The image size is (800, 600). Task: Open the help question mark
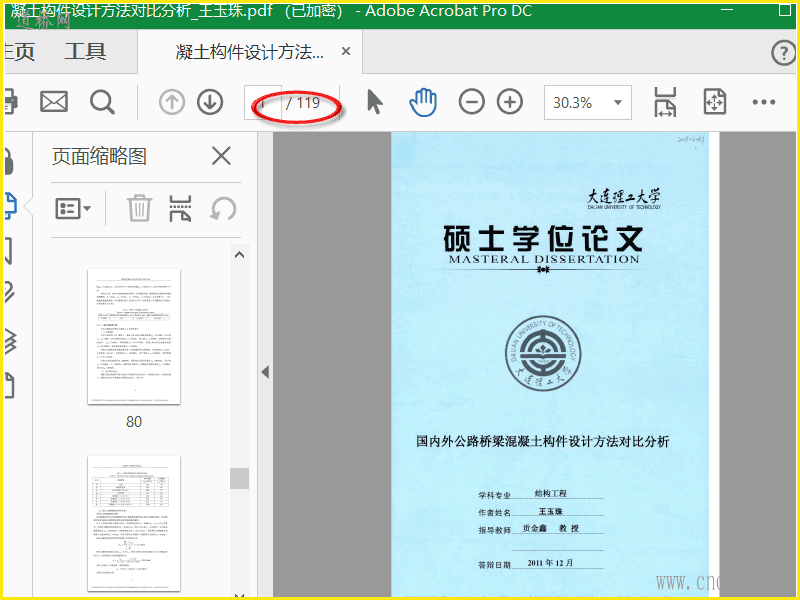tap(783, 53)
